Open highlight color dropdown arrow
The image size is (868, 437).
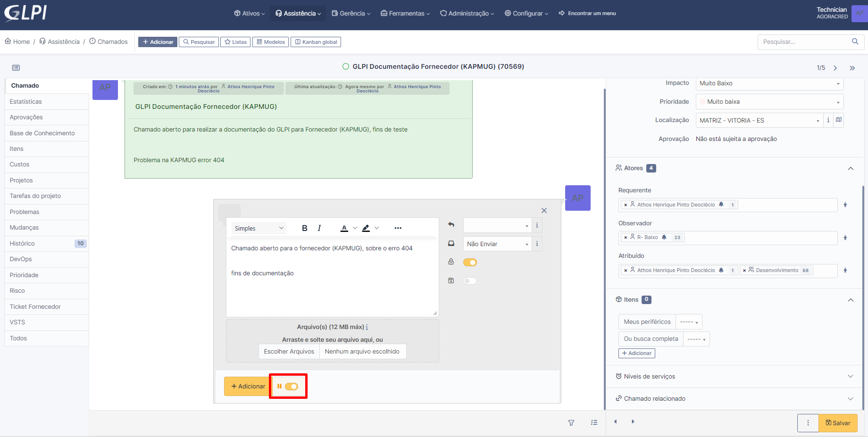click(376, 228)
